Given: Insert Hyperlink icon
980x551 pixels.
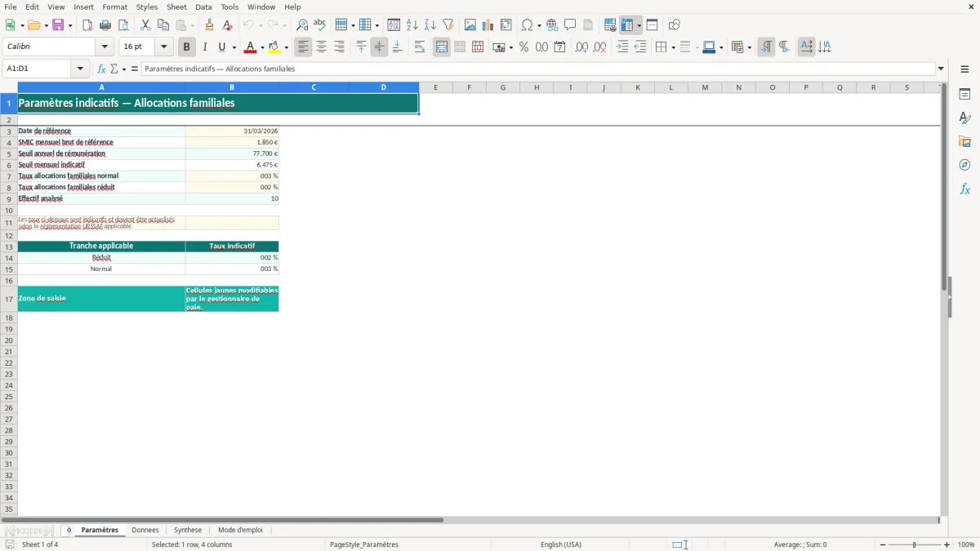Looking at the screenshot, I should coord(552,25).
